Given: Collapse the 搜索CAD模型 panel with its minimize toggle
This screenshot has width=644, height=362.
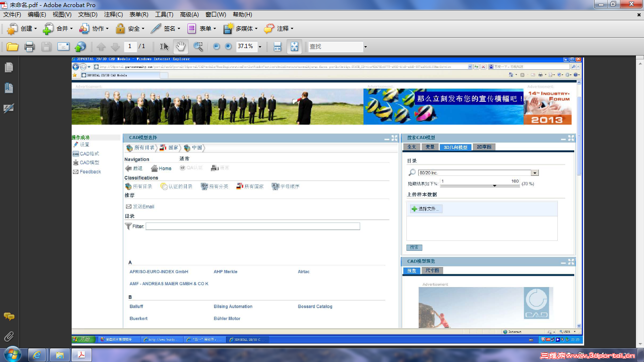Looking at the screenshot, I should point(563,138).
